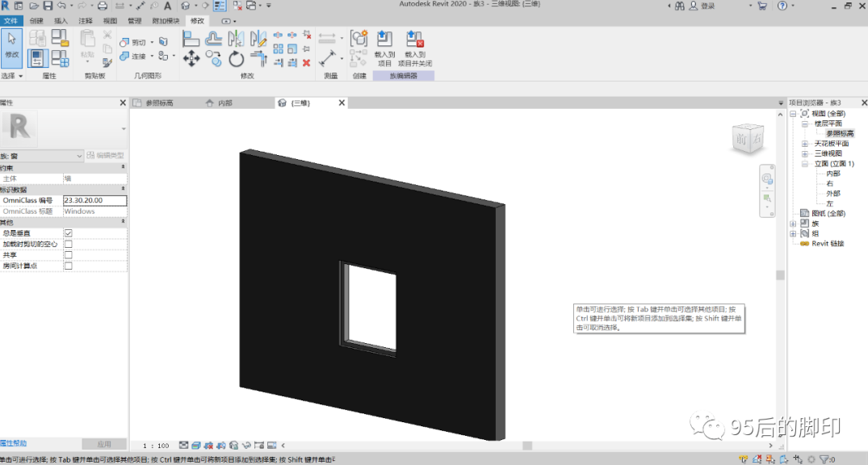
Task: Check the 房间计算点 checkbox
Action: pos(69,266)
